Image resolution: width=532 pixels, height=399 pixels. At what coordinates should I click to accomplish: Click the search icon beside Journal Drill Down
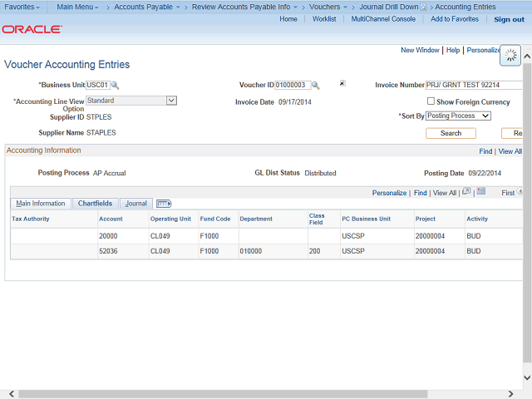point(423,7)
